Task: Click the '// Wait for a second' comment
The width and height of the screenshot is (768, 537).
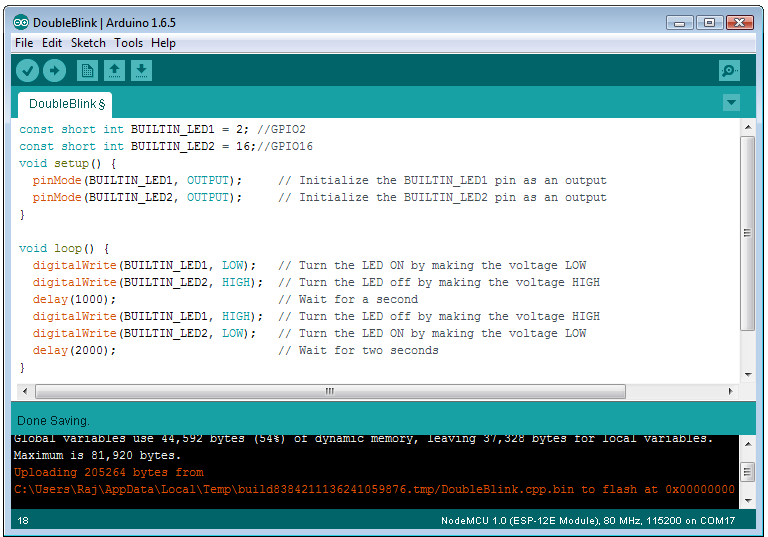Action: tap(348, 299)
